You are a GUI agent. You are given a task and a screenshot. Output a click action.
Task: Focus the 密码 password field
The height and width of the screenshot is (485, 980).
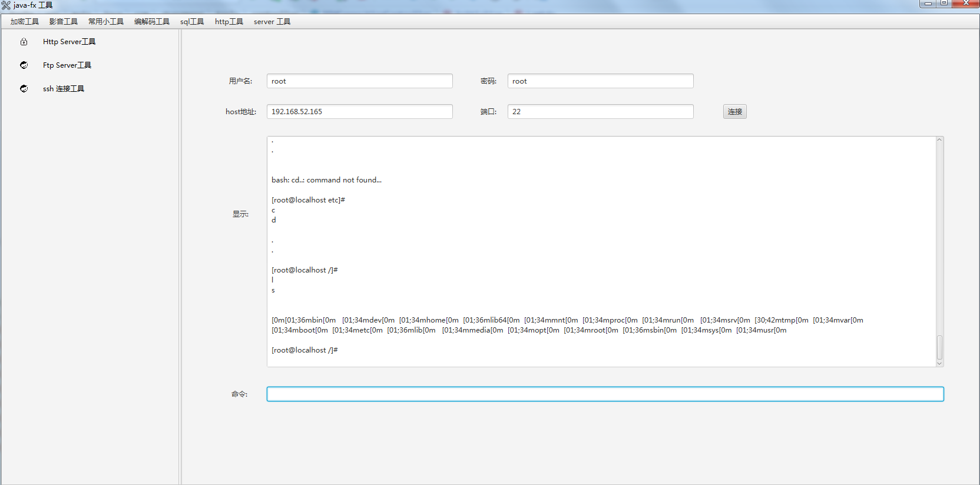tap(600, 81)
